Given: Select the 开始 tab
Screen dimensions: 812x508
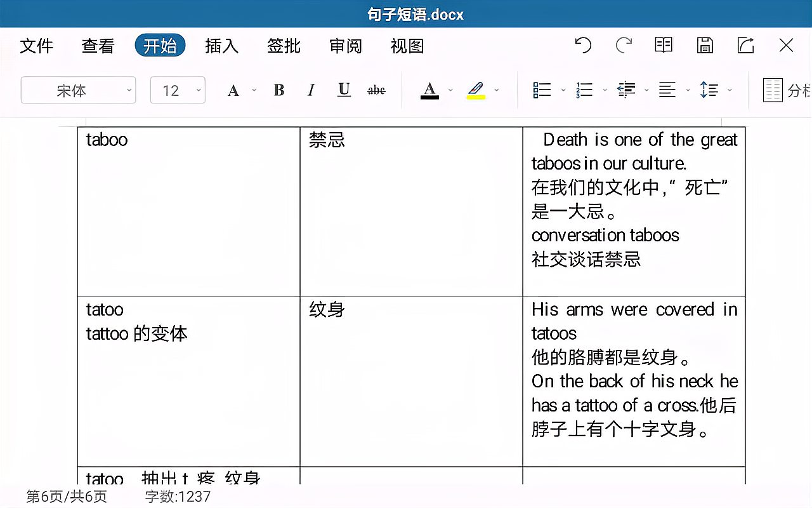Looking at the screenshot, I should coord(160,46).
